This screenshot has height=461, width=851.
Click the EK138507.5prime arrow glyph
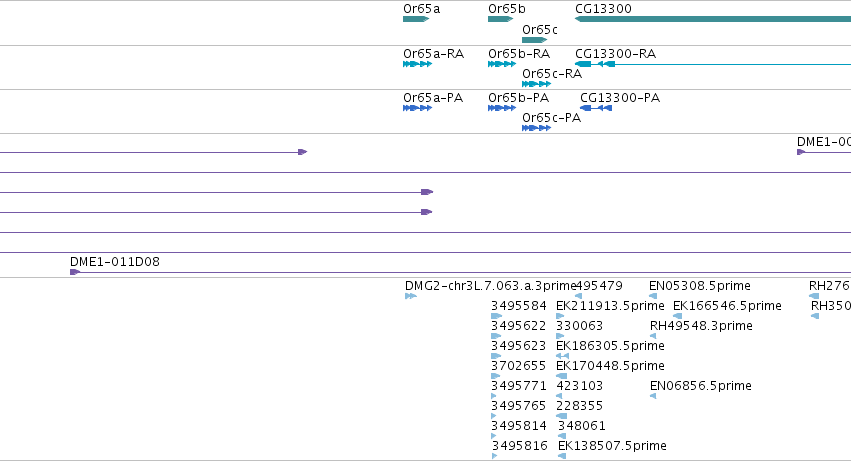click(562, 456)
